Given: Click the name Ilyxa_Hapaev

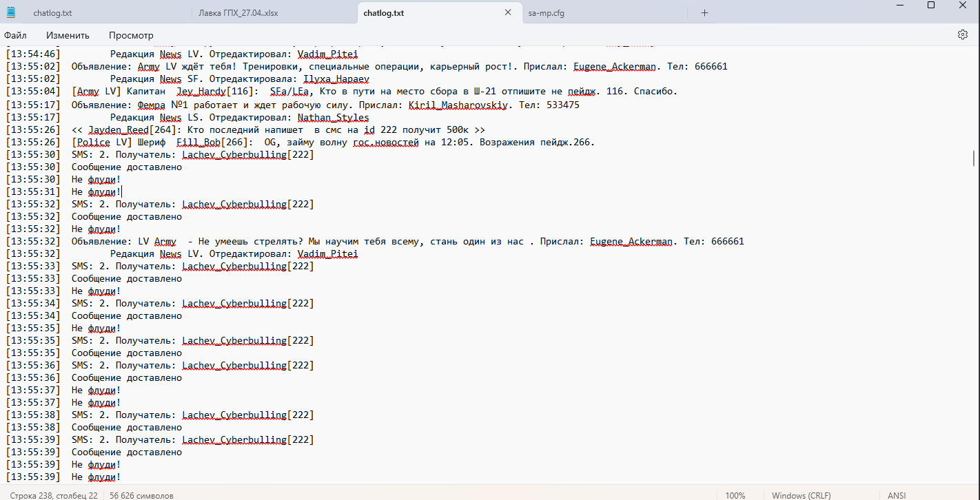Looking at the screenshot, I should point(336,79).
